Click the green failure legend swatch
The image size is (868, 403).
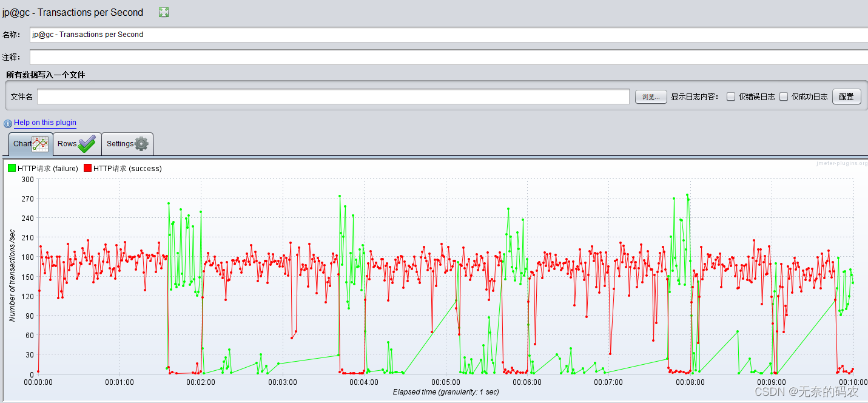pyautogui.click(x=12, y=168)
